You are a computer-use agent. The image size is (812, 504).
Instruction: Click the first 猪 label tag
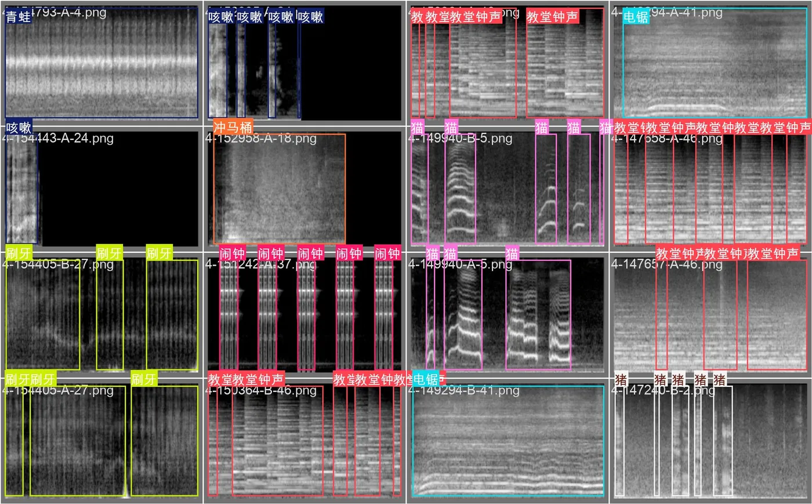(621, 380)
